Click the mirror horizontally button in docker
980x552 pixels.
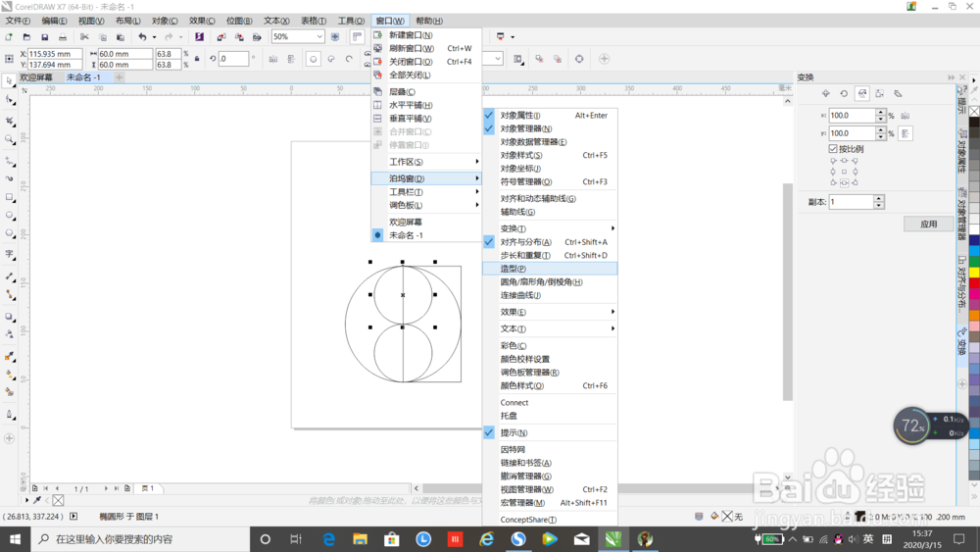[905, 116]
